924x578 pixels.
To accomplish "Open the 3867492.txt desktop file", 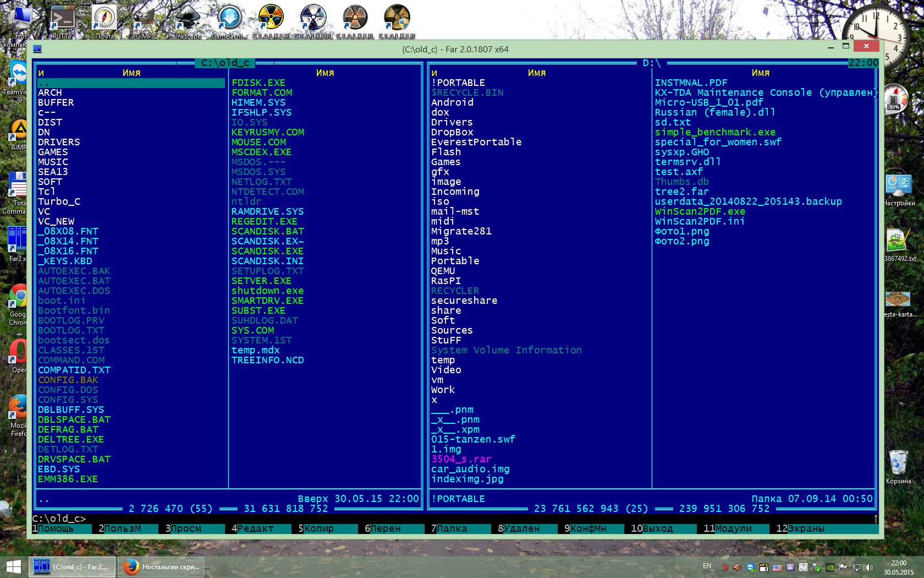I will click(900, 246).
